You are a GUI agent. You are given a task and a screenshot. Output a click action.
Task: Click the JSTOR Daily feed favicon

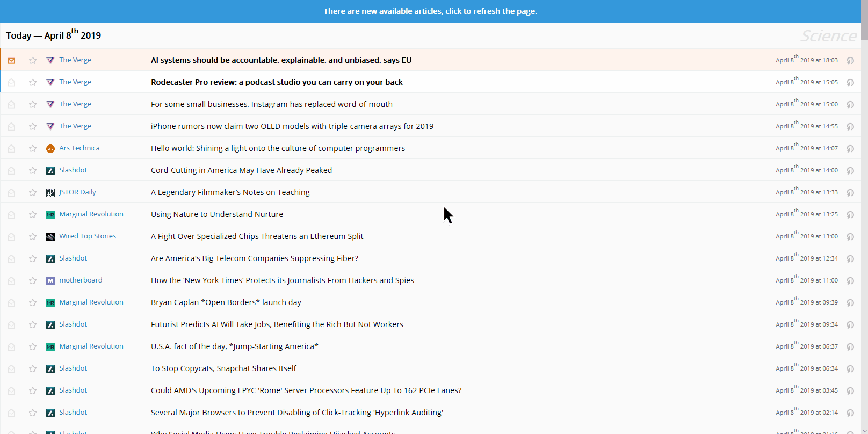click(x=50, y=193)
